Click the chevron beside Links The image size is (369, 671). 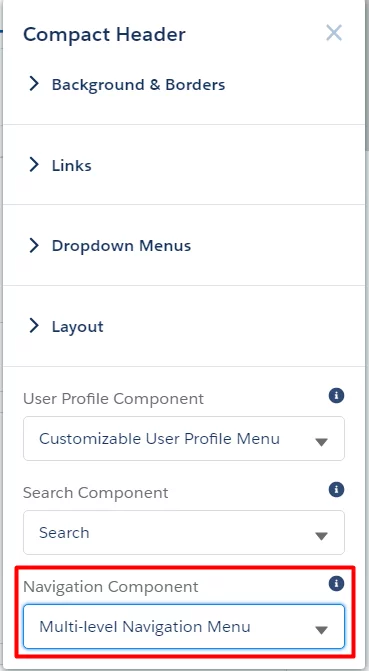tap(34, 165)
